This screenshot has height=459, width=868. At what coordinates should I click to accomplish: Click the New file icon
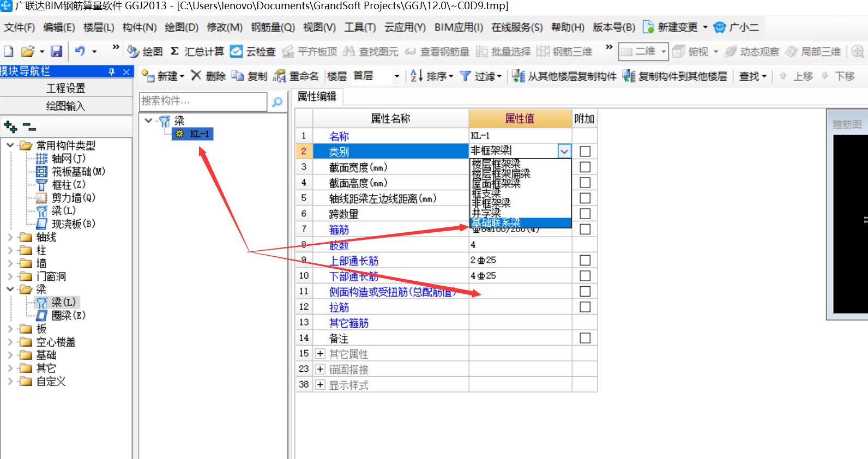(x=9, y=51)
